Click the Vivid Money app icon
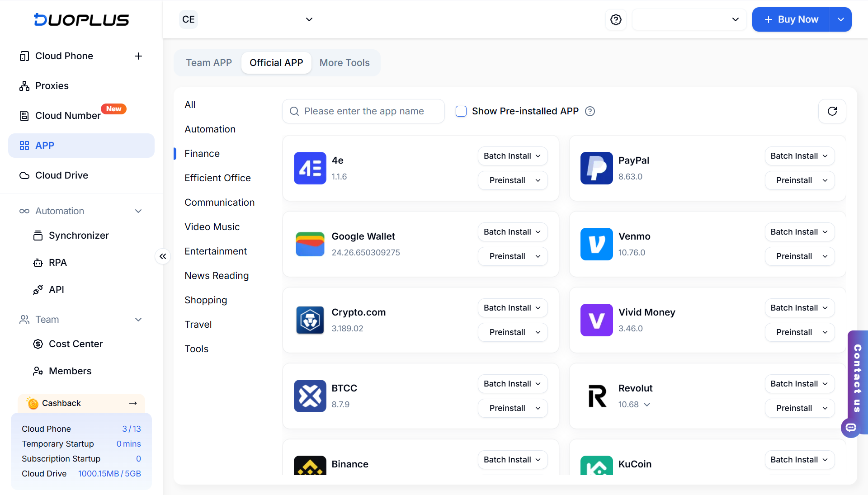 [x=597, y=320]
